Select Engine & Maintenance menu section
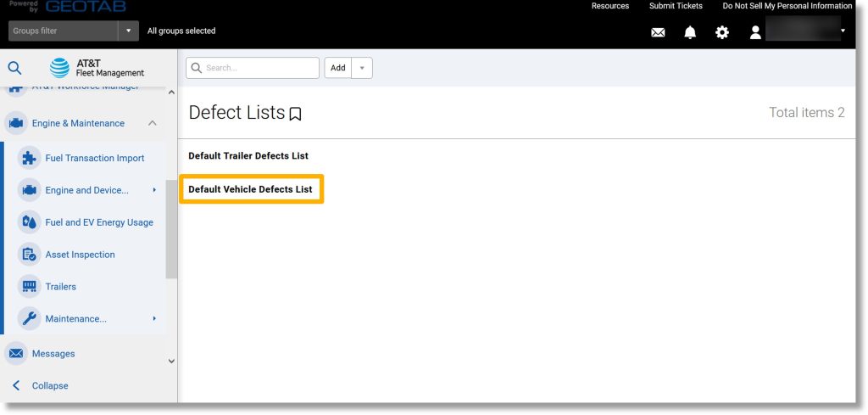This screenshot has height=415, width=868. (78, 123)
